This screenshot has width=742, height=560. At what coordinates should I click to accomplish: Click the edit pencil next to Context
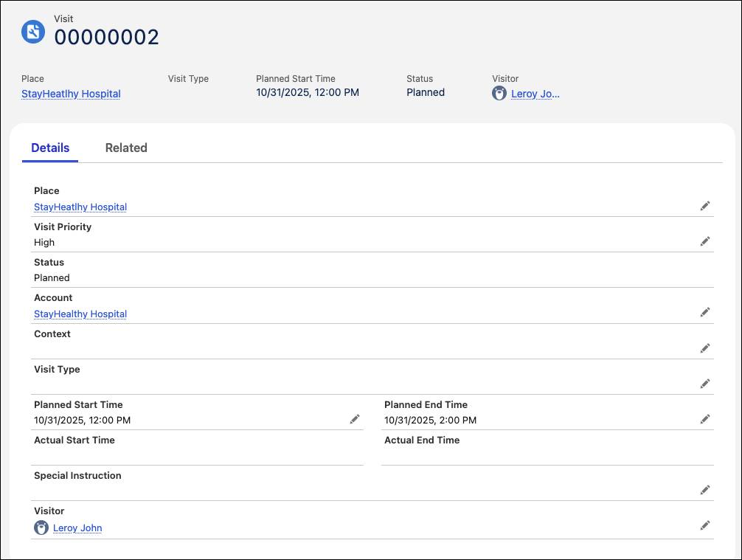coord(705,348)
